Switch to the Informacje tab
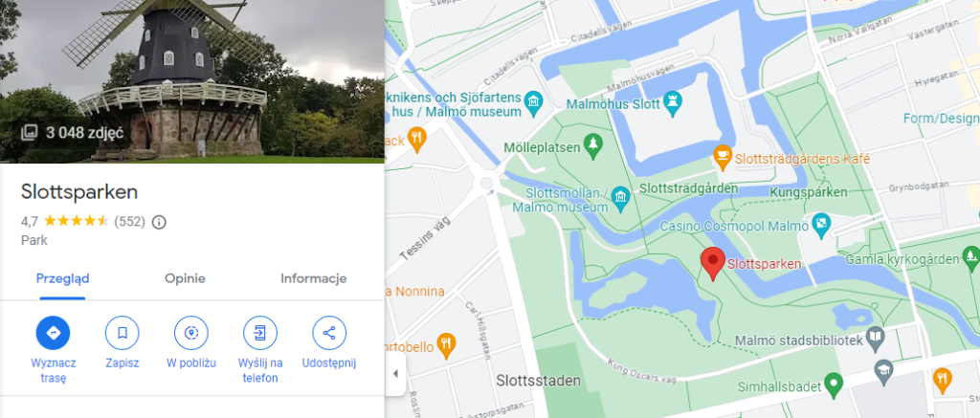 click(314, 278)
